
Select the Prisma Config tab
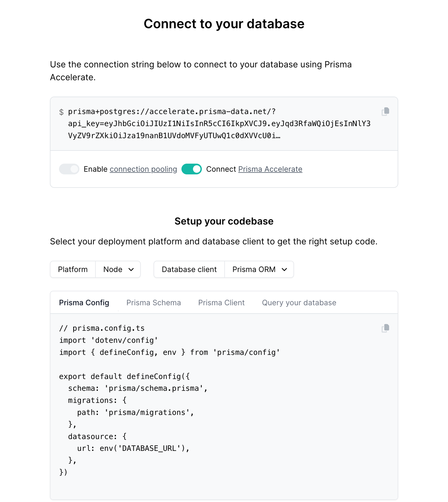tap(84, 302)
